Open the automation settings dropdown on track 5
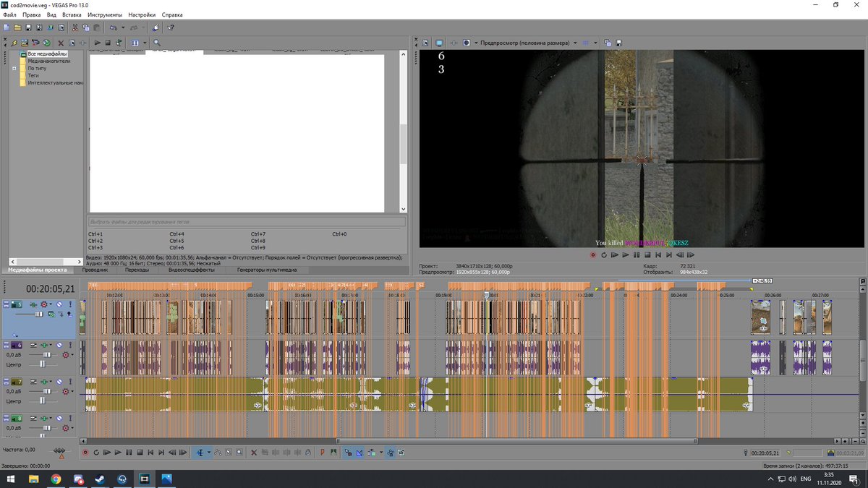Image resolution: width=868 pixels, height=488 pixels. 51,304
